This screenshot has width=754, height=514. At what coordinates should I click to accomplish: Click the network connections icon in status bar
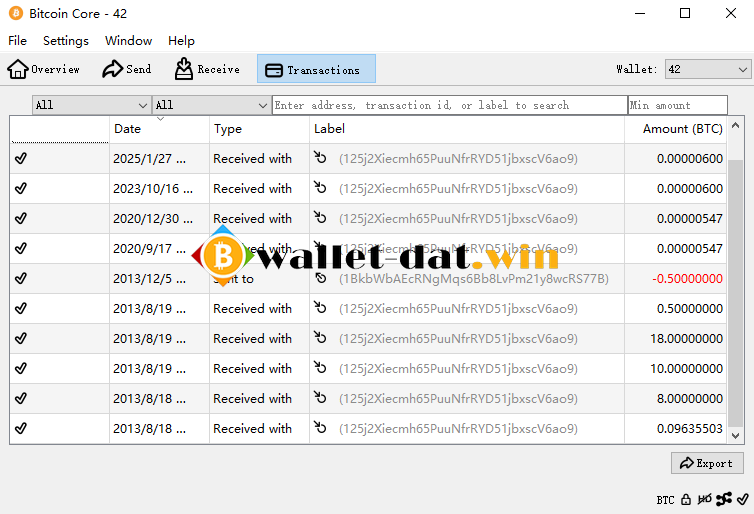pyautogui.click(x=724, y=500)
